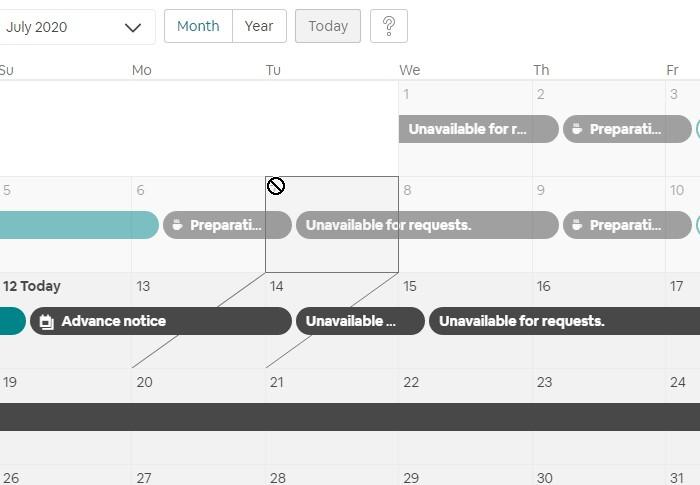This screenshot has width=700, height=485.
Task: Open the Advance notice event bar
Action: 160,321
